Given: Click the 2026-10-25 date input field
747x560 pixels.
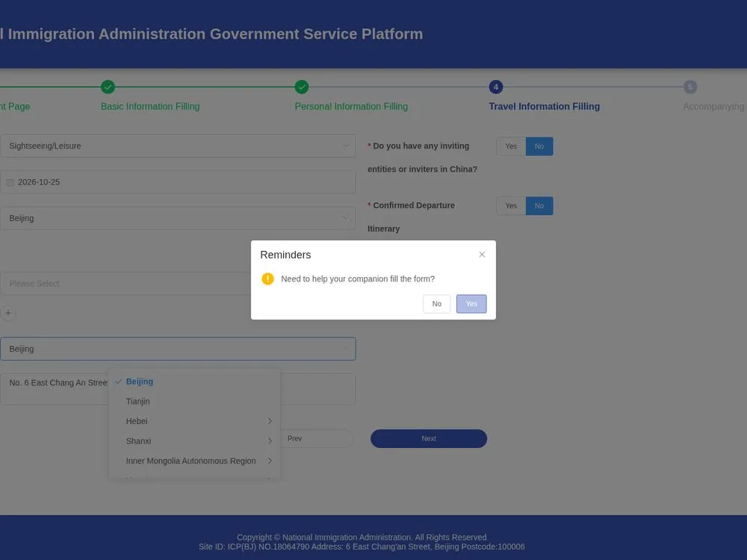Looking at the screenshot, I should coord(178,182).
